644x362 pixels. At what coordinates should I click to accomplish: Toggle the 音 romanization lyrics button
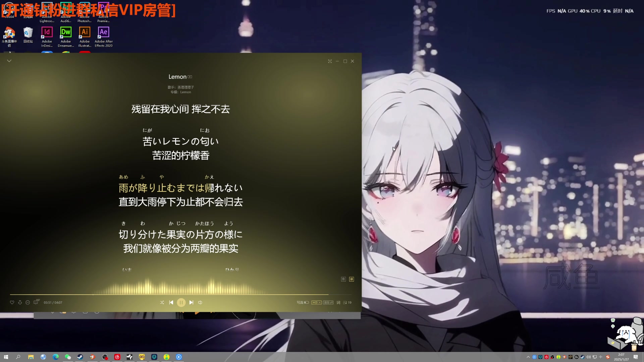(343, 279)
